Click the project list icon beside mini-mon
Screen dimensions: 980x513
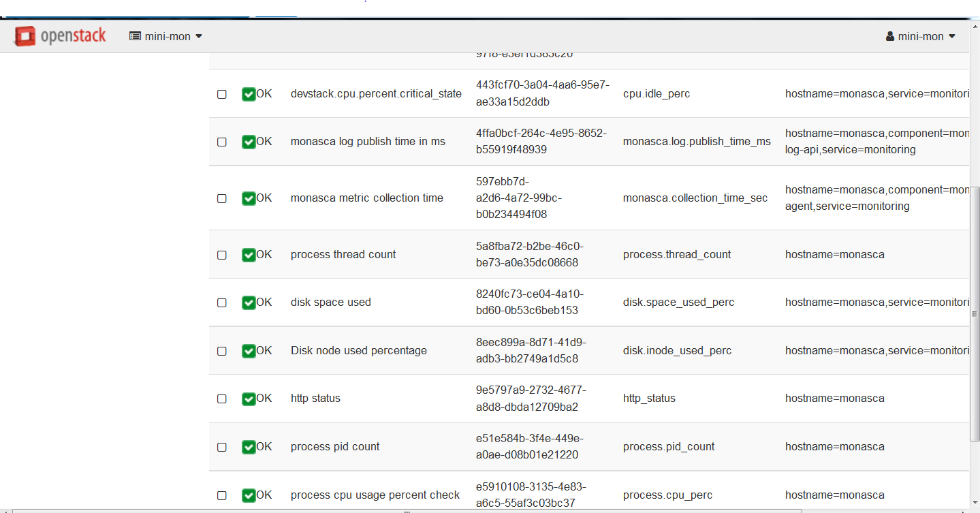point(135,36)
